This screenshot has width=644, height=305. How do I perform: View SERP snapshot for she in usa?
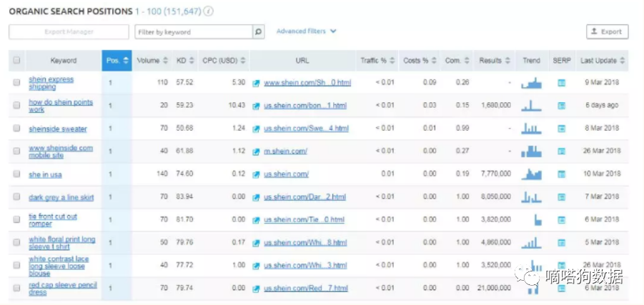pyautogui.click(x=562, y=174)
